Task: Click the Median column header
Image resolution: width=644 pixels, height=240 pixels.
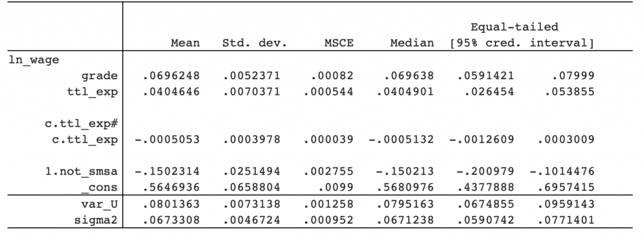Action: point(412,43)
